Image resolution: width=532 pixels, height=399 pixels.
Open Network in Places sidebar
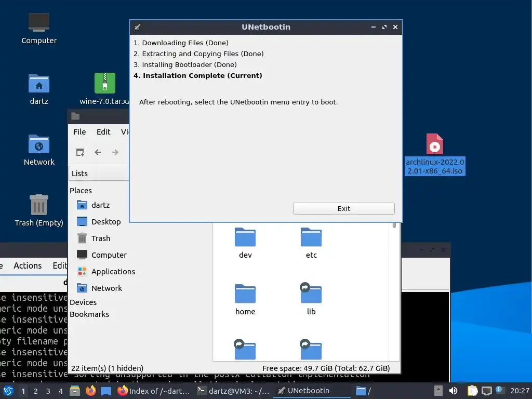click(x=99, y=288)
